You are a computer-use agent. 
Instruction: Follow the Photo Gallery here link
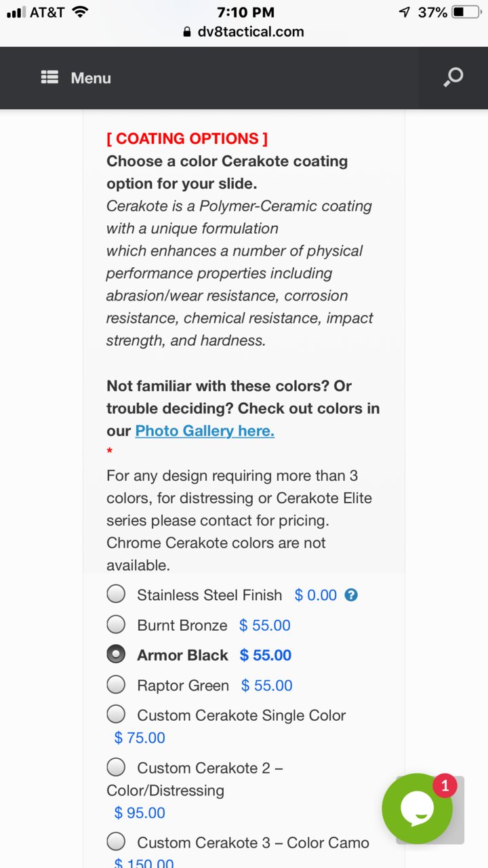point(205,431)
